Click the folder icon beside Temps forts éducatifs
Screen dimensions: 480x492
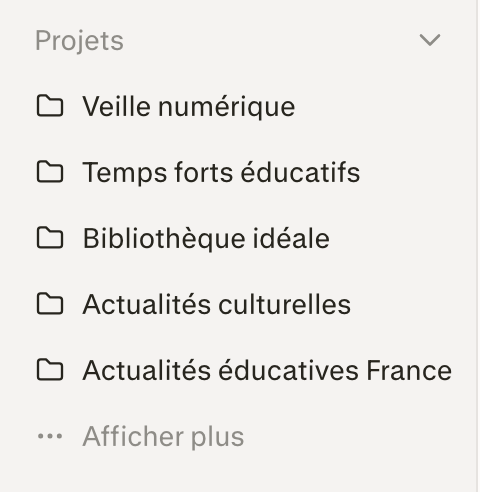(50, 172)
